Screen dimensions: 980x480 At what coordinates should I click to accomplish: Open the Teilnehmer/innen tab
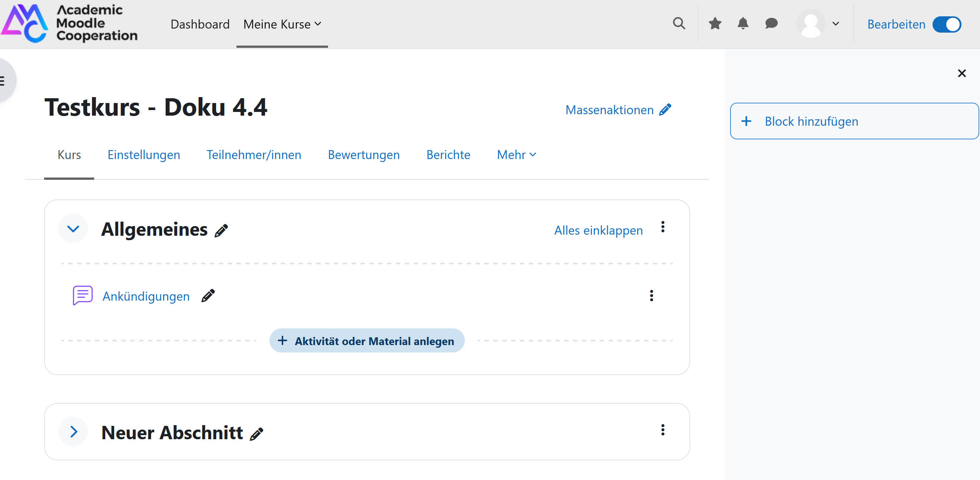(x=254, y=155)
